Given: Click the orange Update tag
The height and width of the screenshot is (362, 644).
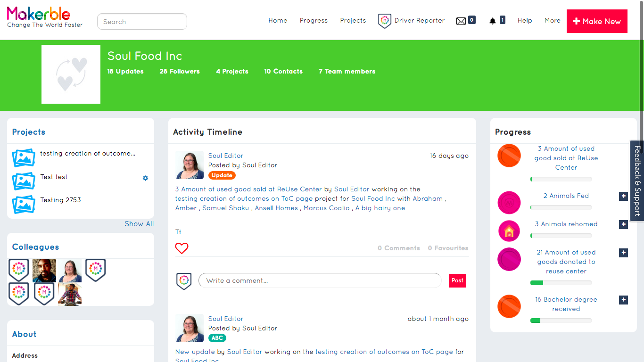Looking at the screenshot, I should [222, 175].
